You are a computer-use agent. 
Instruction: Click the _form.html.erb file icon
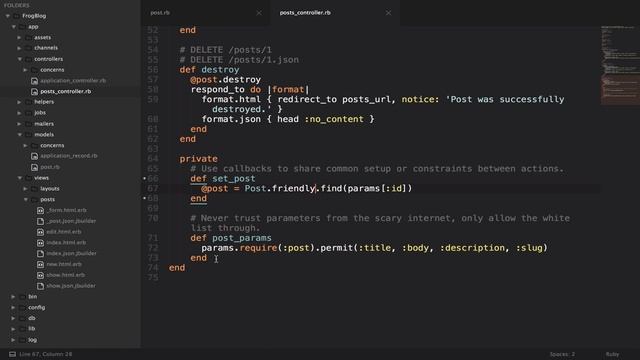pyautogui.click(x=40, y=210)
